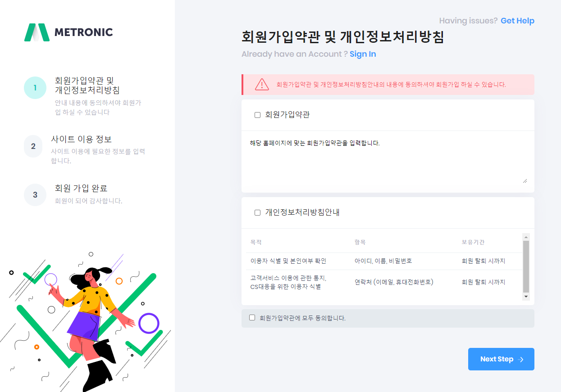This screenshot has width=561, height=392.
Task: Click the red warning triangle icon
Action: 262,84
